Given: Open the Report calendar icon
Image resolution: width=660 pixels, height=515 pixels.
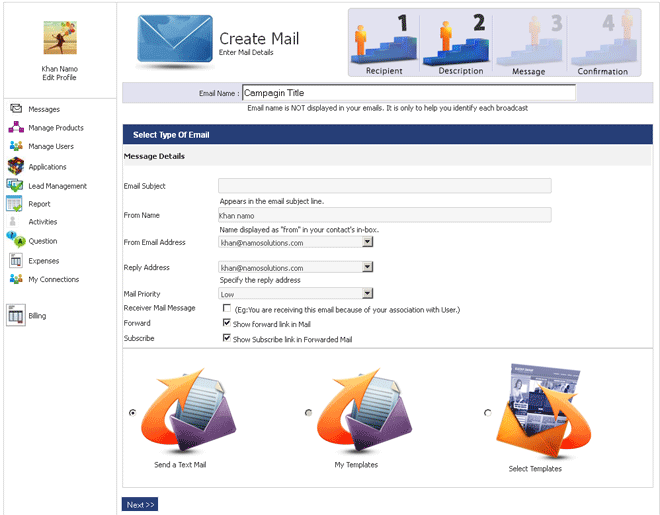Looking at the screenshot, I should coord(14,204).
